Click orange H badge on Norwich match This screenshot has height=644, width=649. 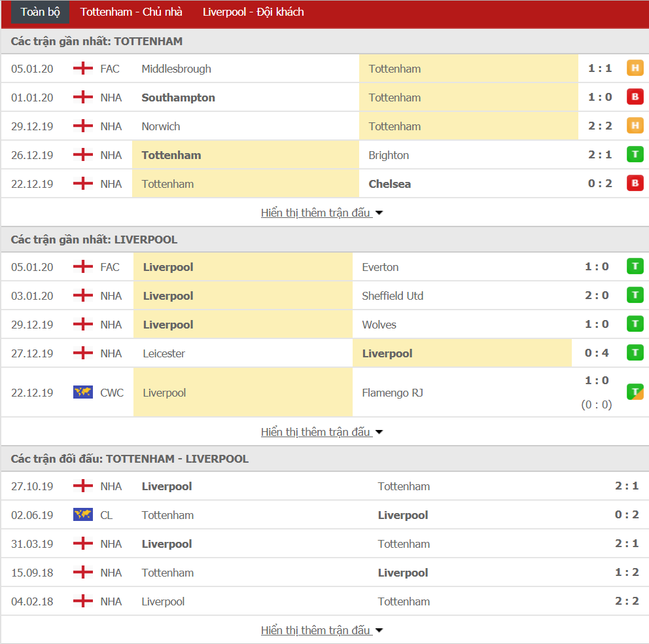click(x=635, y=125)
